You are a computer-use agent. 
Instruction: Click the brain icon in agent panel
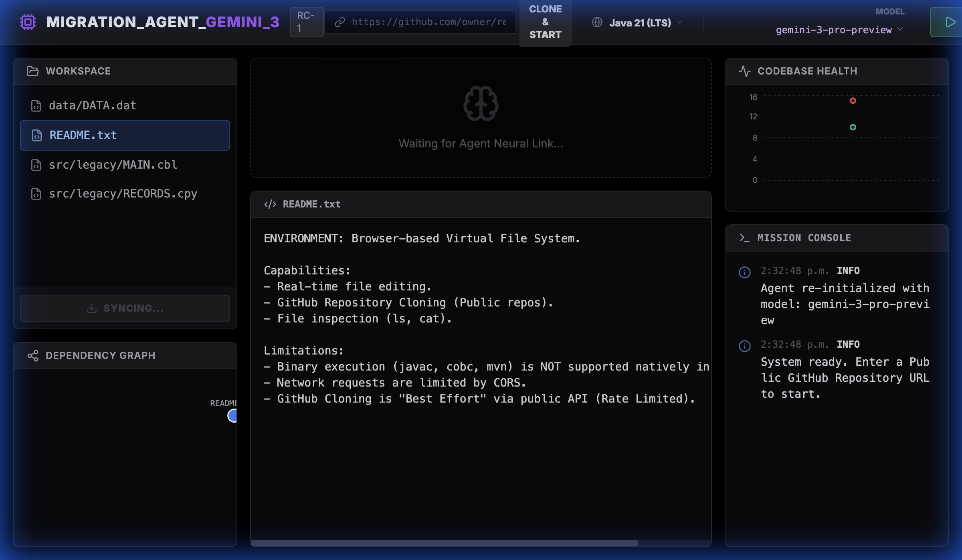tap(481, 103)
